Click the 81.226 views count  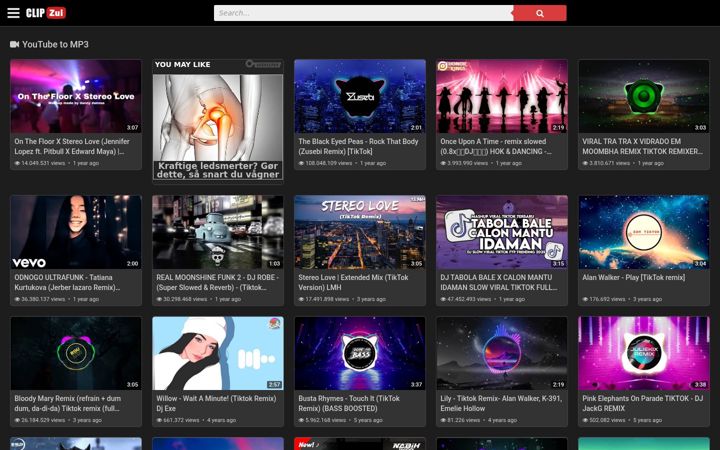click(x=464, y=420)
